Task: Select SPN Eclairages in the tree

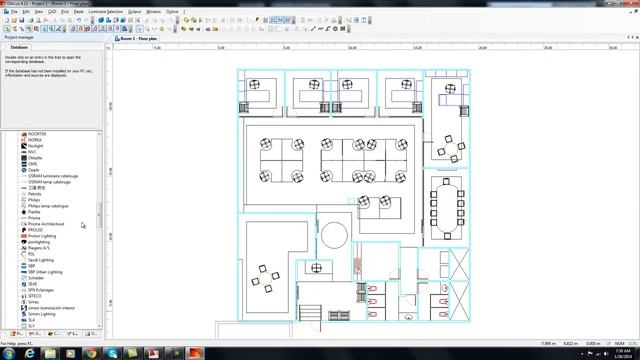Action: 41,290
